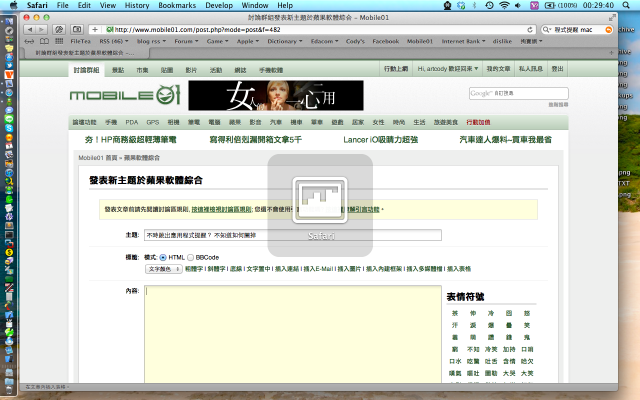
Task: Open the text color dropdown above the editor
Action: click(164, 269)
